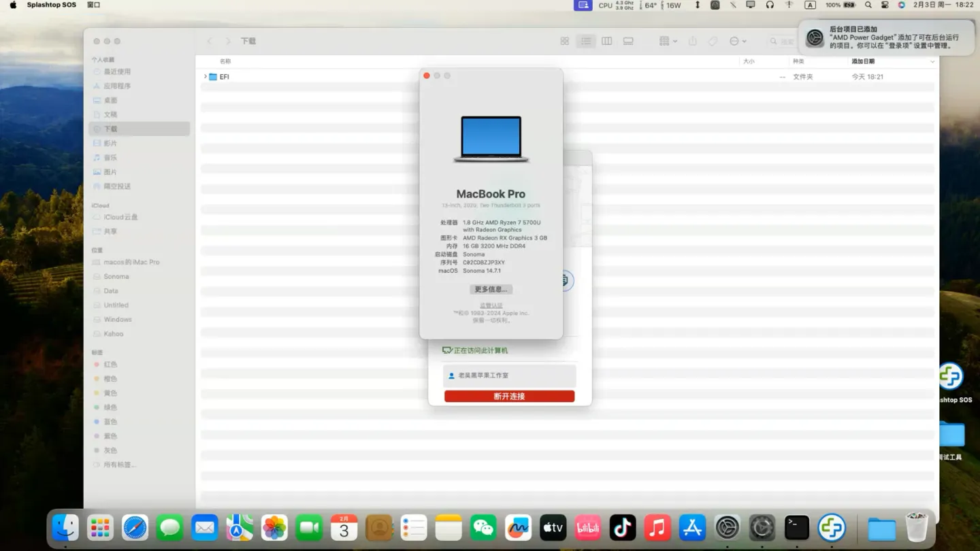Open the bilibili app in dock
Image resolution: width=980 pixels, height=551 pixels.
(587, 528)
